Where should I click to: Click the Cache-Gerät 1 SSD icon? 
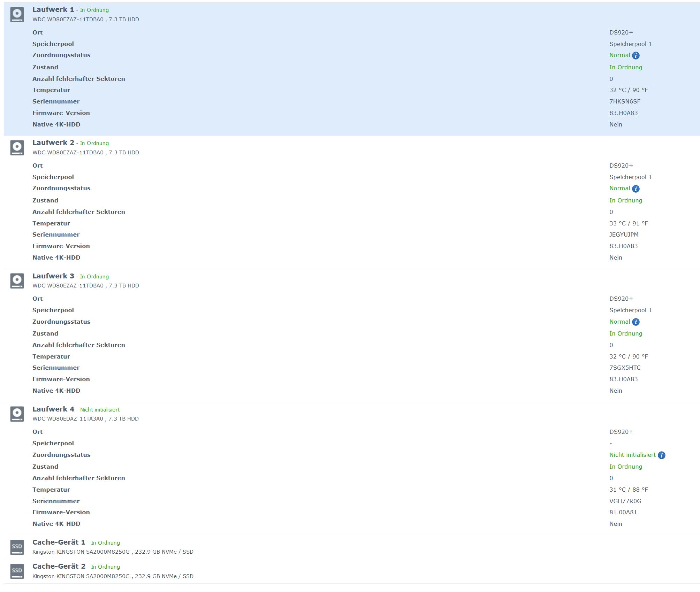click(17, 546)
